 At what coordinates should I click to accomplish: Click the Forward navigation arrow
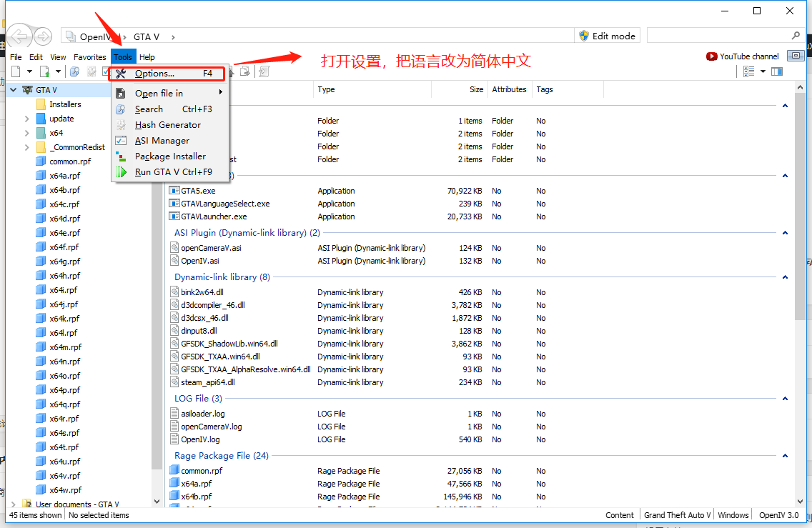pos(43,36)
